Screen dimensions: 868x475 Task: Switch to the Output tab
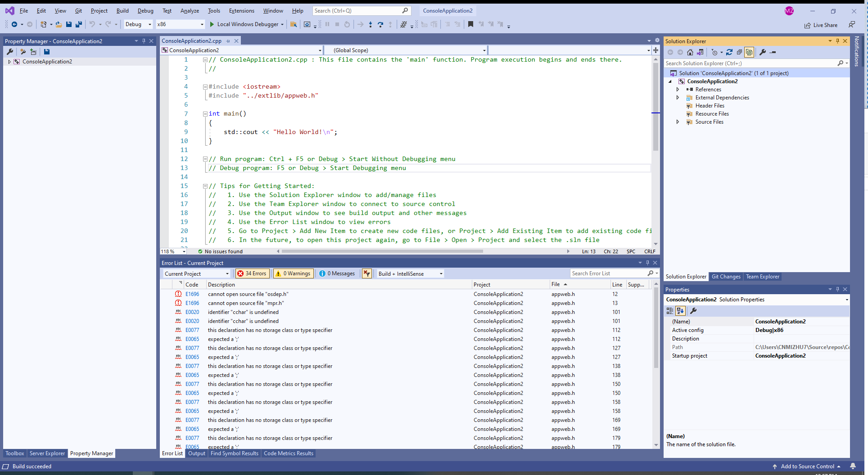pos(197,453)
